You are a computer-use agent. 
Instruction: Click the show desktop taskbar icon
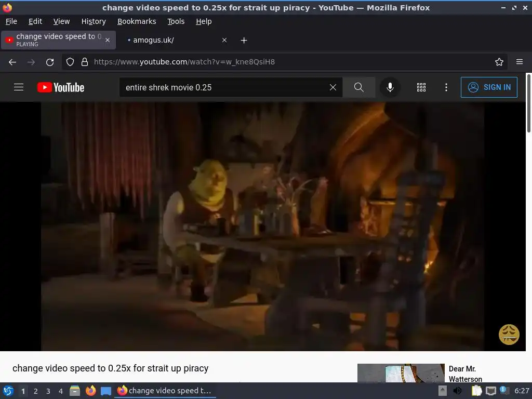click(106, 391)
